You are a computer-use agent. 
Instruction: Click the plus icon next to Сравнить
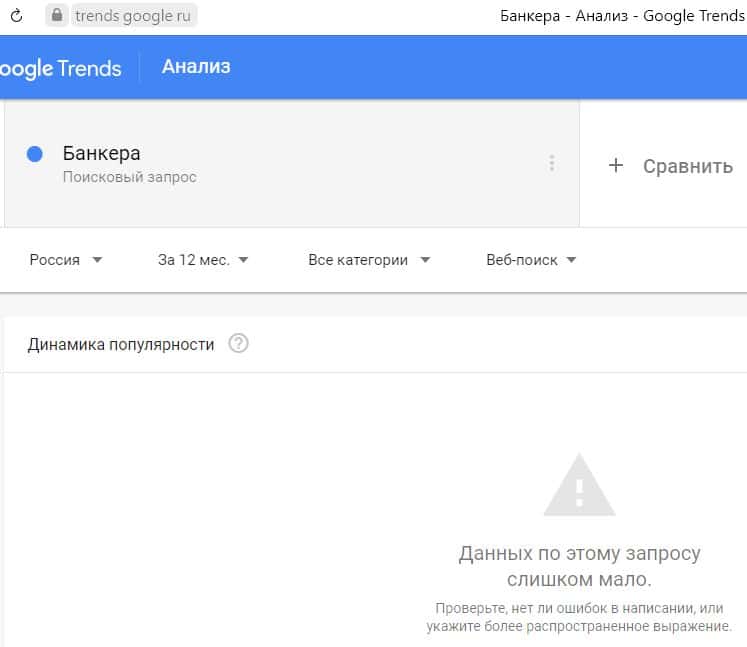click(x=616, y=166)
